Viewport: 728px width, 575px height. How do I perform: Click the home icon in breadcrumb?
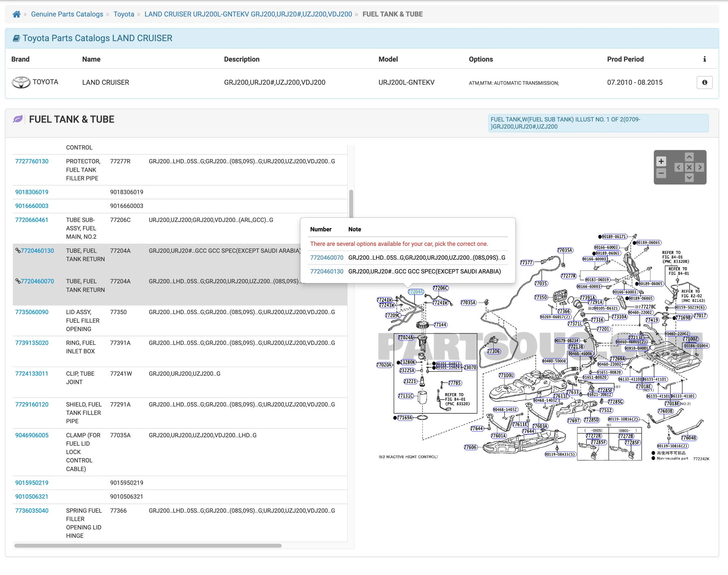(16, 14)
